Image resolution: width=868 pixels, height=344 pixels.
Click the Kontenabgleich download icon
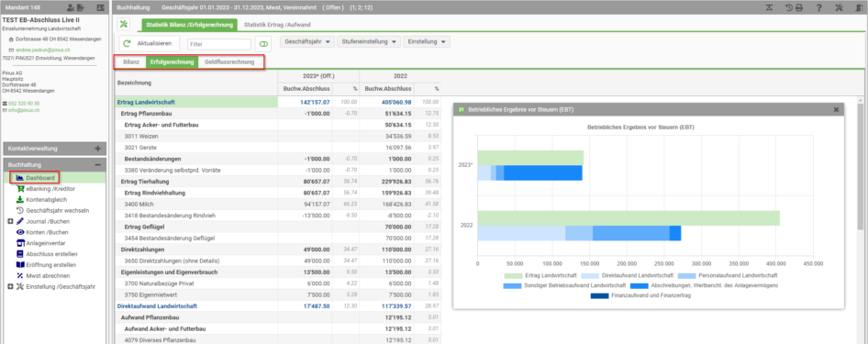tap(20, 199)
